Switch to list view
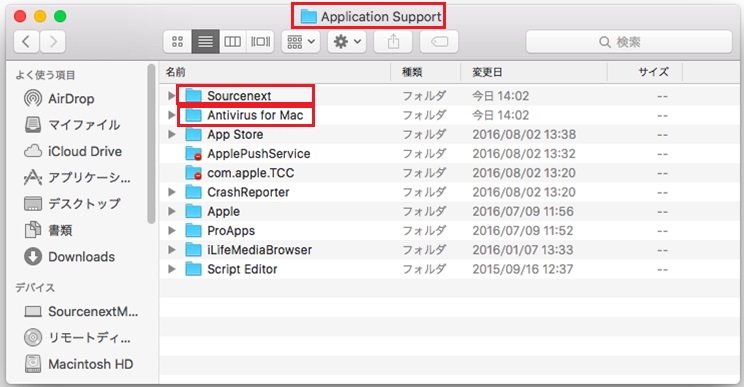 pyautogui.click(x=205, y=42)
